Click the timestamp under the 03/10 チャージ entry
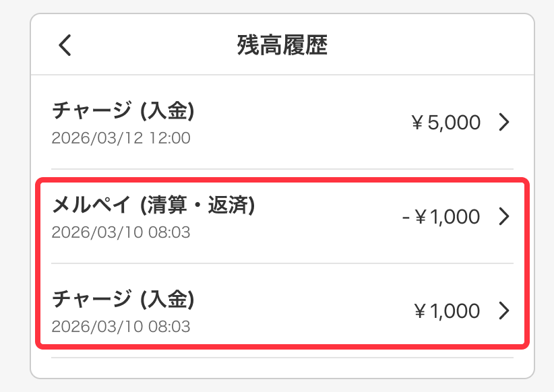Screen dimensions: 554x392 coord(121,327)
